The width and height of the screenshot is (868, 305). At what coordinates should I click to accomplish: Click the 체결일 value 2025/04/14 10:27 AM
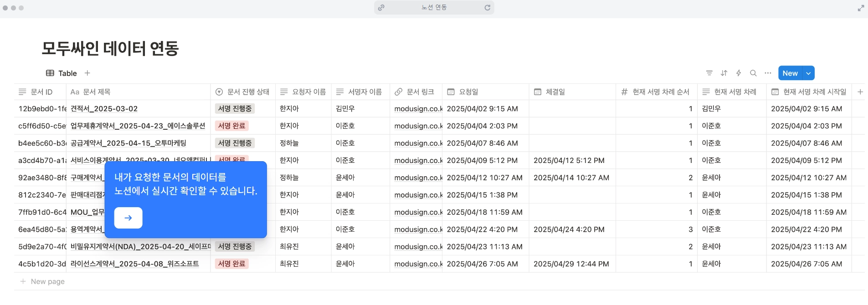point(571,178)
